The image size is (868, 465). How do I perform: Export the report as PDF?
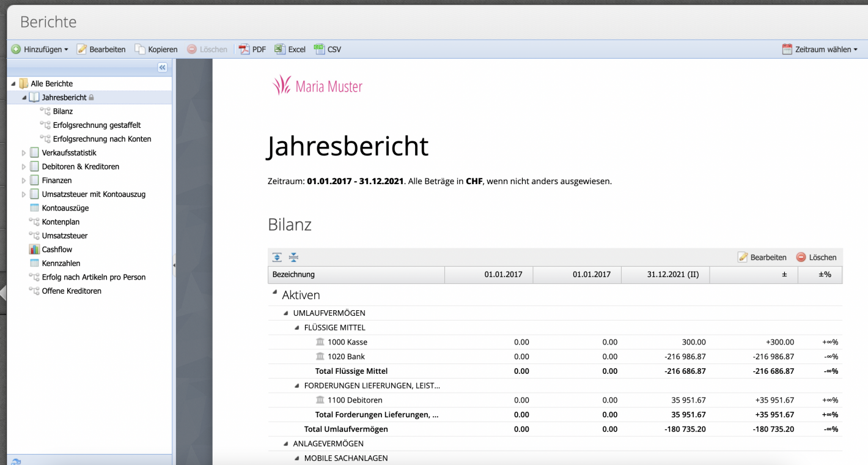[252, 49]
